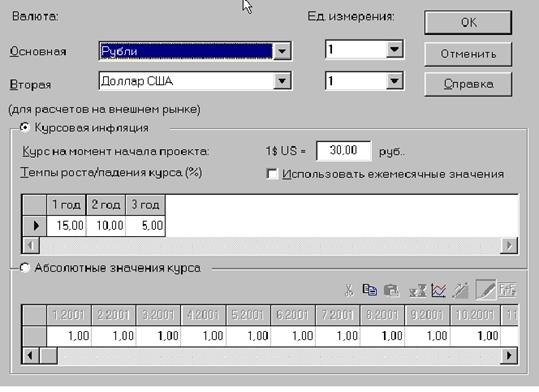Select the 10,00 cell under 2 год
Screen dimensions: 539x392
(x=106, y=226)
